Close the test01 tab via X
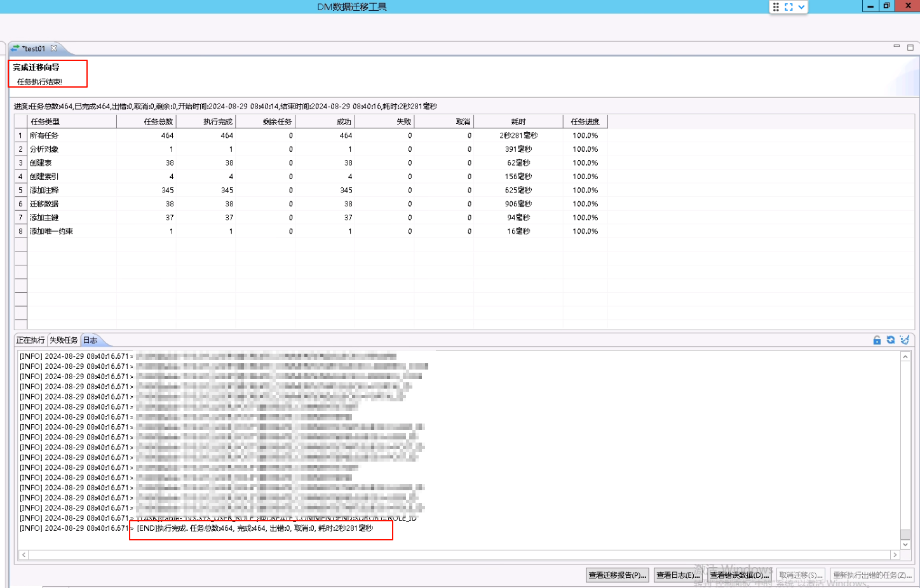This screenshot has height=588, width=920. [x=54, y=48]
